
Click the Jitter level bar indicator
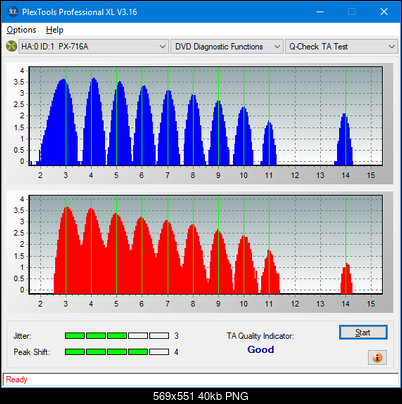[117, 336]
